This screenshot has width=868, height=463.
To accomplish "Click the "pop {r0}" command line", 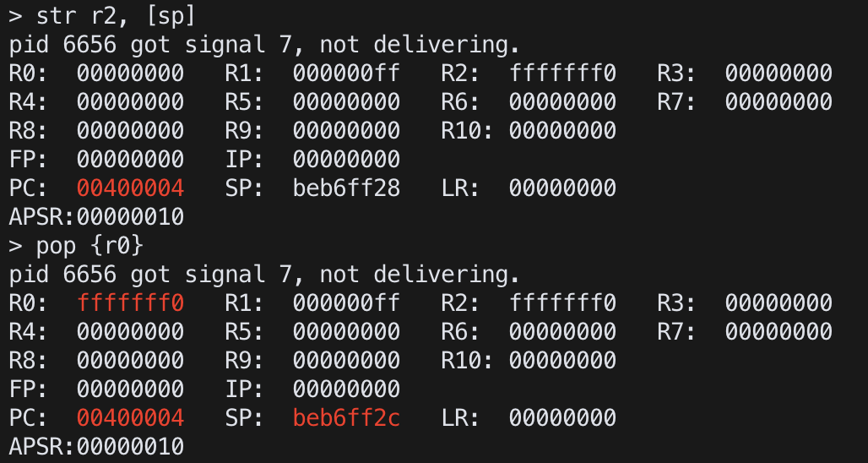I will (x=90, y=246).
